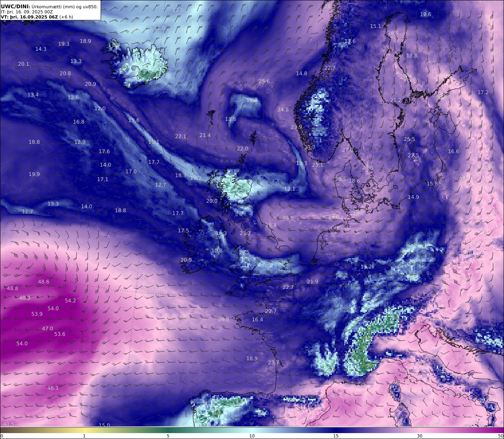504x439 pixels.
Task: Click the 15.8 value label
Action: 432,183
